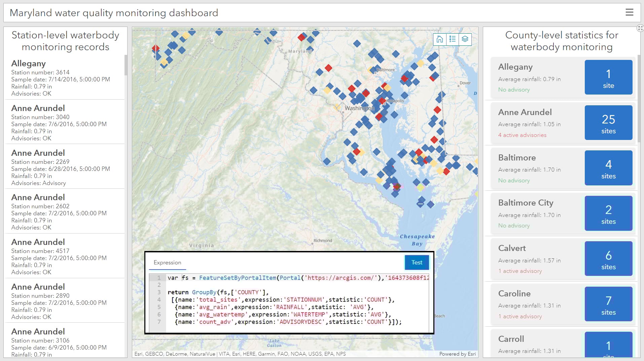Viewport: 644px width, 361px height.
Task: Click the Anne Arundel 25 sites tile
Action: (x=608, y=123)
